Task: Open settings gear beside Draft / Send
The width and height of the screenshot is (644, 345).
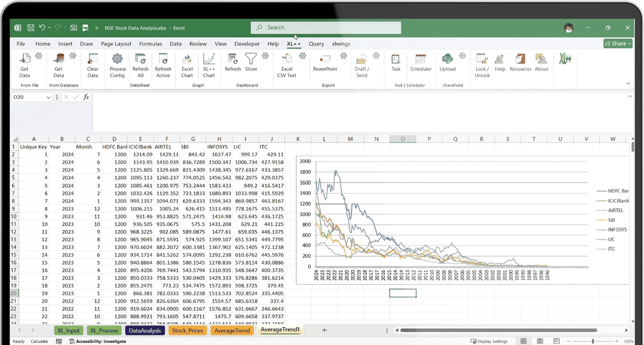Action: click(376, 56)
